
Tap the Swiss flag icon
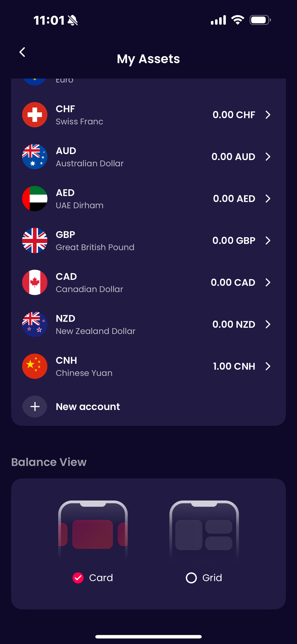click(35, 115)
